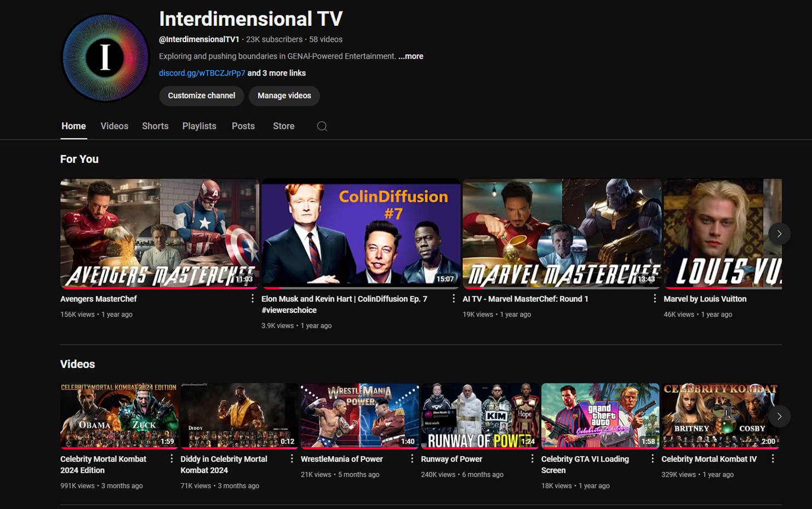The height and width of the screenshot is (509, 812).
Task: Open the channel search icon
Action: tap(322, 126)
